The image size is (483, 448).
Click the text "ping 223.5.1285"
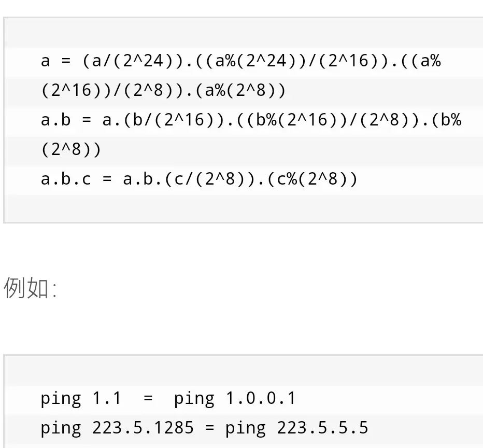[117, 428]
